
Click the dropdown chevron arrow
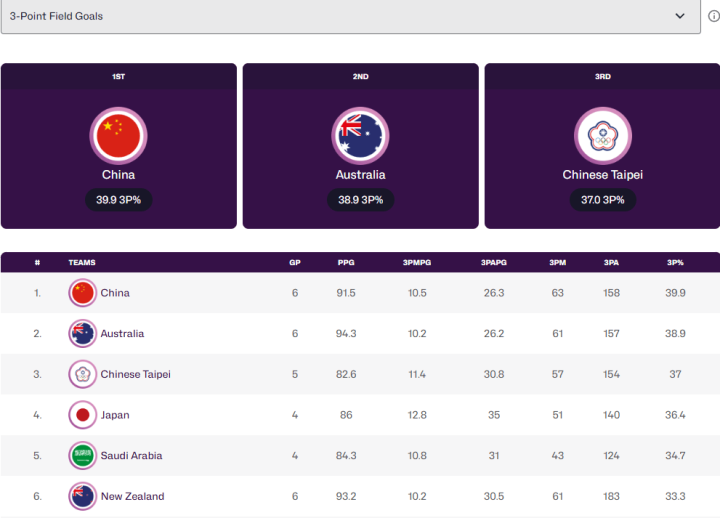pos(680,16)
